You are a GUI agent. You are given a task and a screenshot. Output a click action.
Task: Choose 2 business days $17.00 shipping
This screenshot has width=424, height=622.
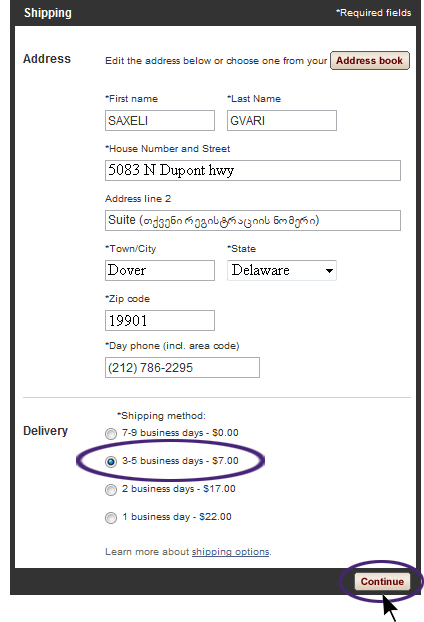point(111,490)
